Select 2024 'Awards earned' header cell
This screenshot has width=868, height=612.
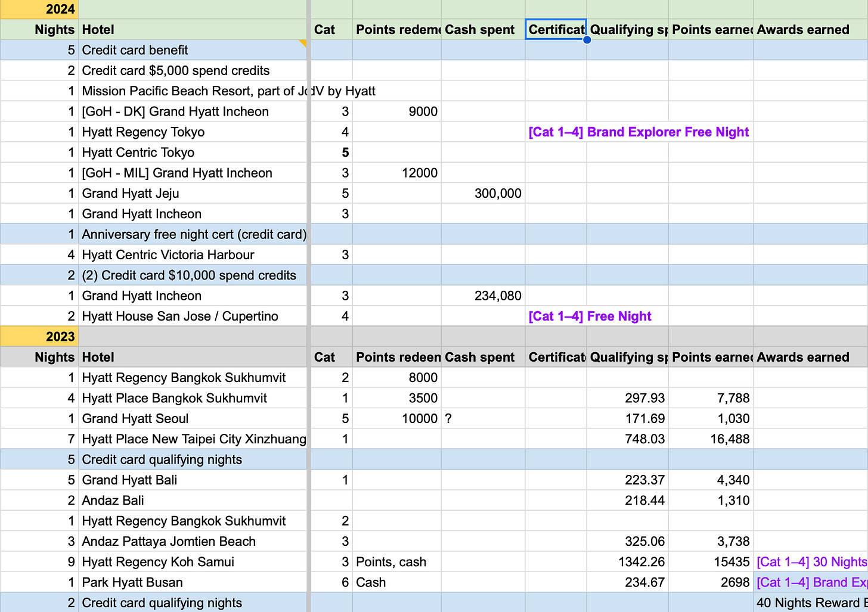(811, 29)
